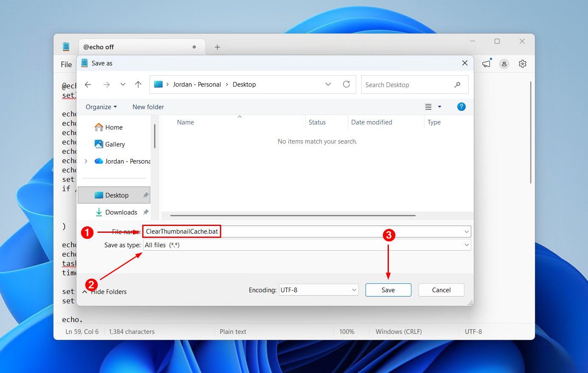Click the 1,384 characters count in status bar
Viewport: 588px width, 373px height.
point(132,332)
